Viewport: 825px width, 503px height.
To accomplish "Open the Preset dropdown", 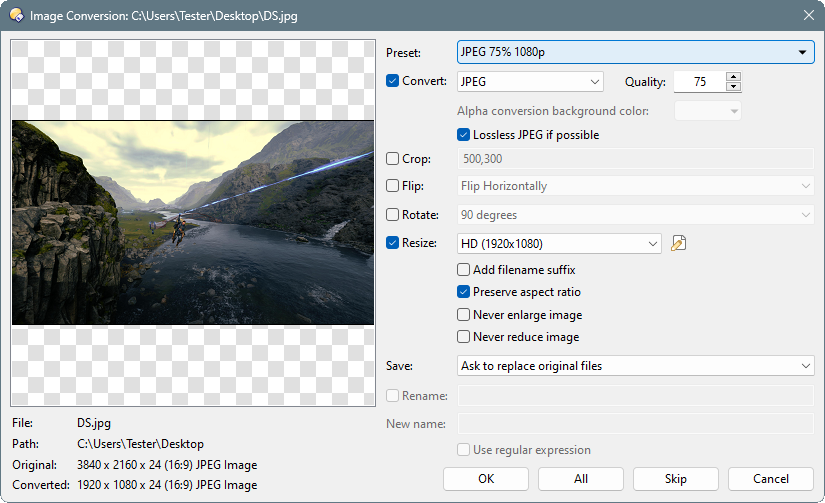I will point(636,52).
